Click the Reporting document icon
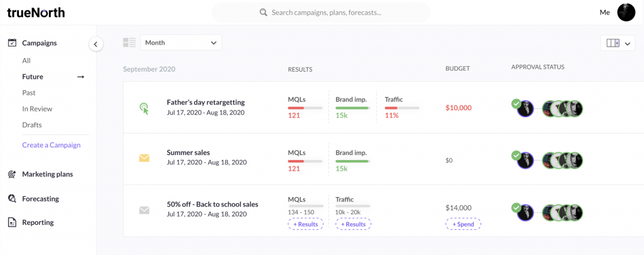Image resolution: width=644 pixels, height=255 pixels. [x=12, y=222]
